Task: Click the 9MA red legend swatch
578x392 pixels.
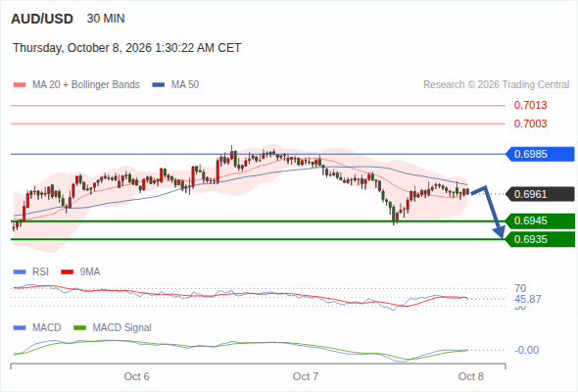Action: tap(67, 272)
